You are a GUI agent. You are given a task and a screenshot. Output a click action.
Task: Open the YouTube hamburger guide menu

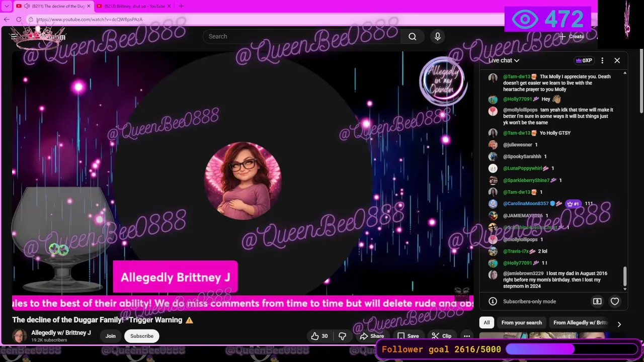click(14, 37)
